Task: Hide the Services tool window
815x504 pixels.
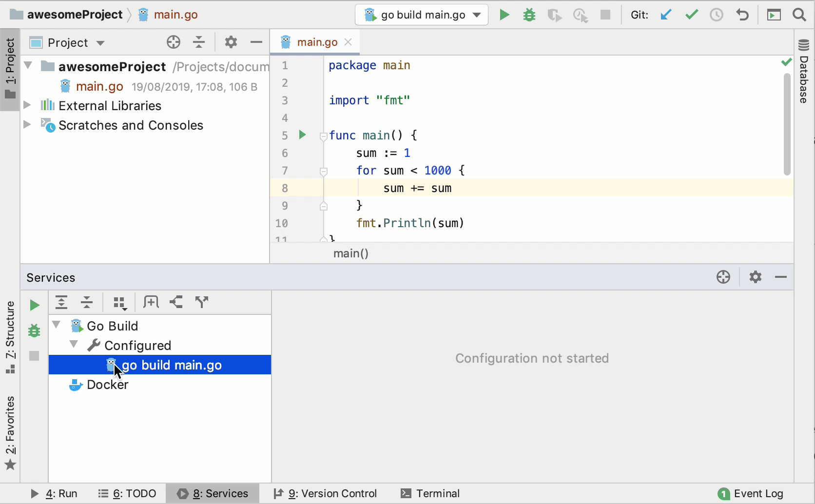Action: [x=781, y=277]
